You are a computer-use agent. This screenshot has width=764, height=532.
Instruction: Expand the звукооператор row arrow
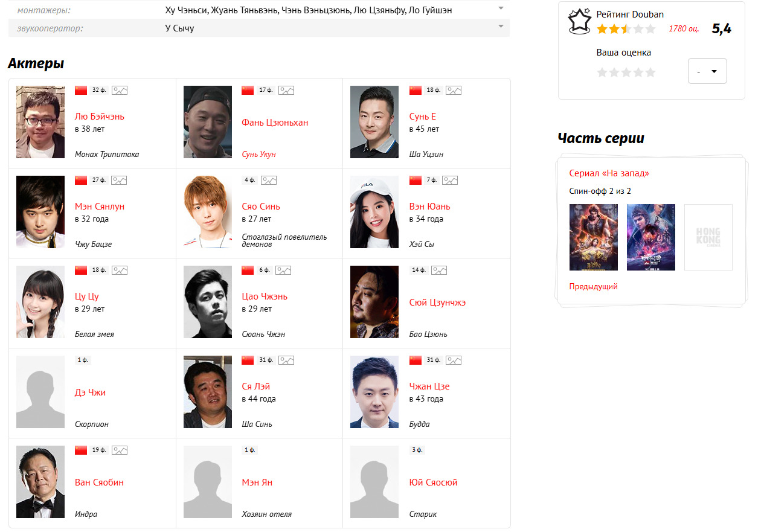pyautogui.click(x=501, y=27)
